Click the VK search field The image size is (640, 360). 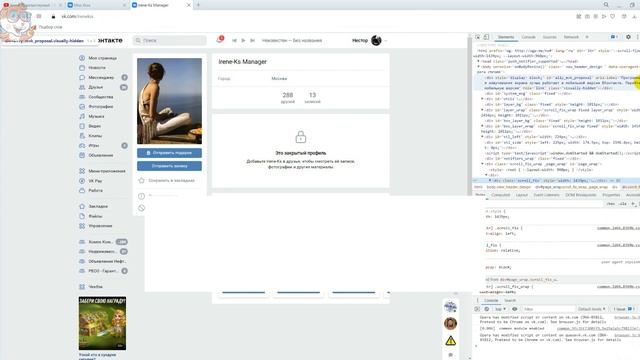pyautogui.click(x=170, y=40)
